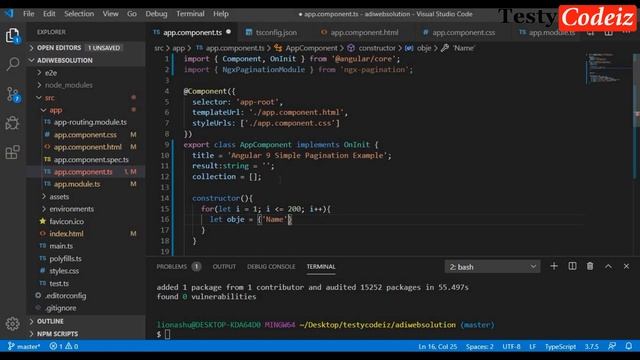Open the .editorconfig file
The image size is (640, 360).
[x=65, y=296]
